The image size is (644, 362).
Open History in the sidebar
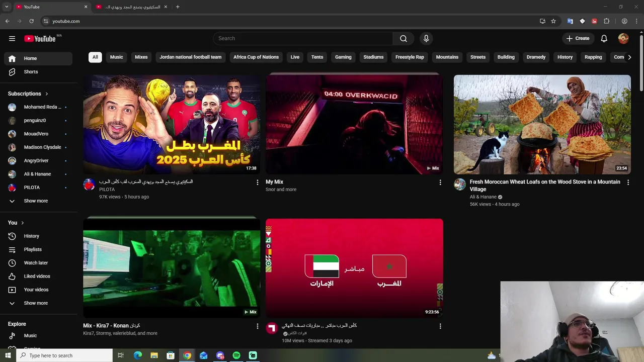38,236
